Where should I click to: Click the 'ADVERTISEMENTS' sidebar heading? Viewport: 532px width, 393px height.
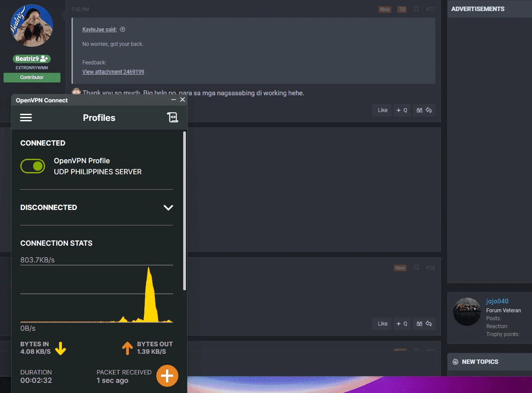pos(478,9)
